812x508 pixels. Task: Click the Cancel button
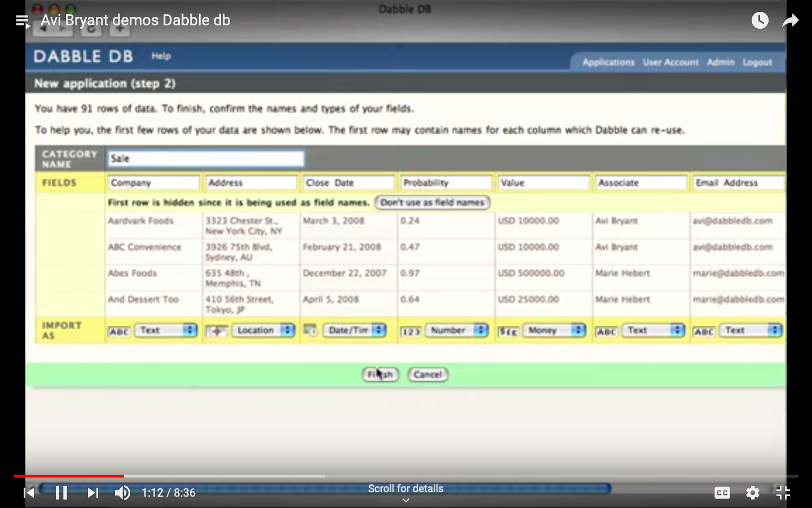[x=427, y=375]
